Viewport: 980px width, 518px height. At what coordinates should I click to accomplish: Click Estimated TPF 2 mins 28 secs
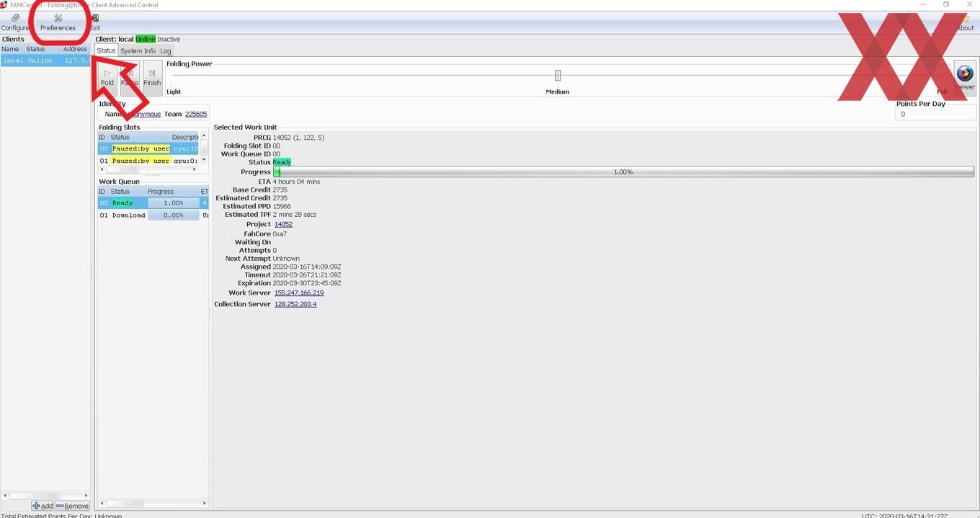click(295, 215)
